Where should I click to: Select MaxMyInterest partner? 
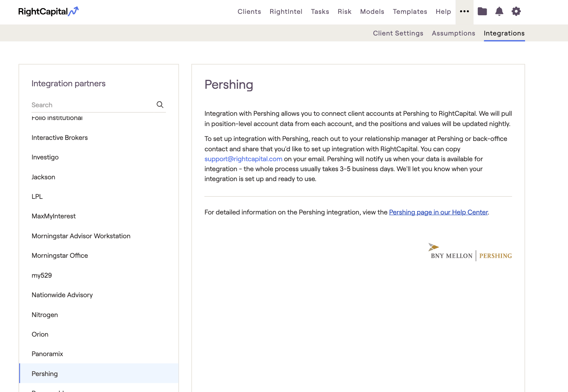pyautogui.click(x=99, y=216)
